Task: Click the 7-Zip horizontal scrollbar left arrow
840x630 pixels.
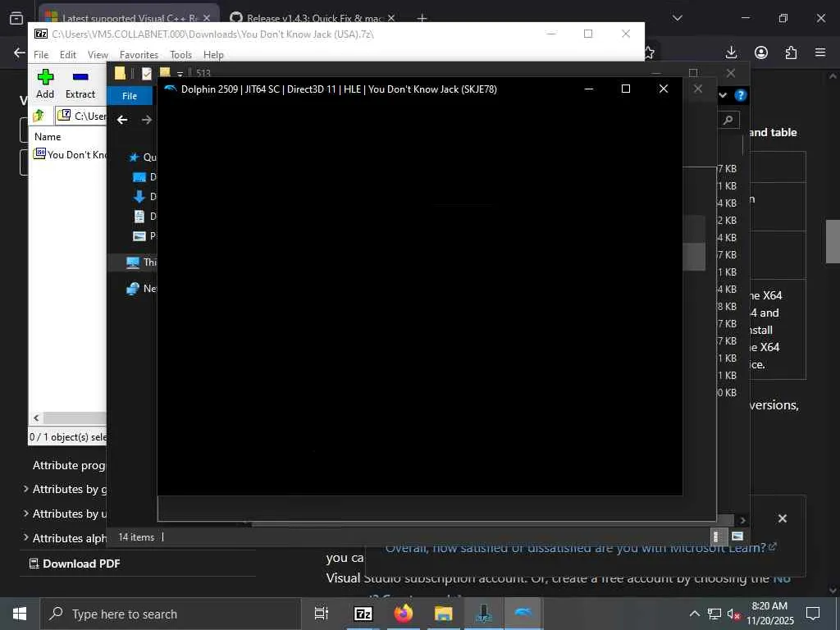Action: tap(36, 418)
